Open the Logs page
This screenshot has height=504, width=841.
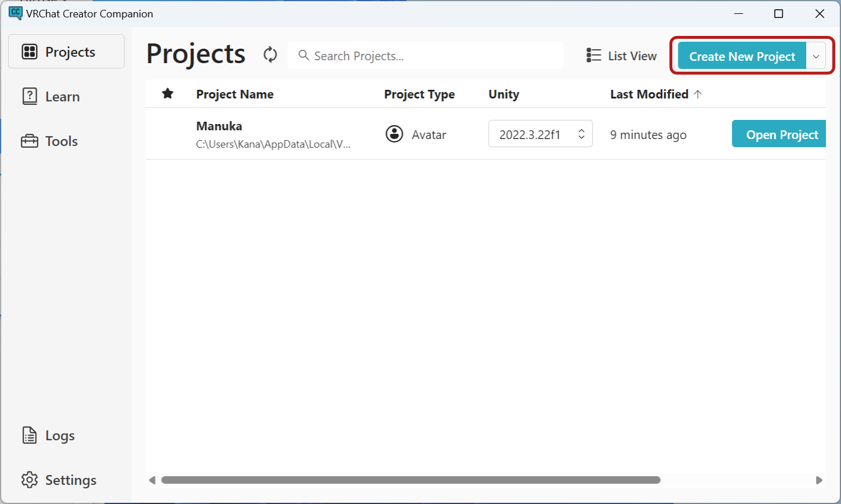[49, 435]
